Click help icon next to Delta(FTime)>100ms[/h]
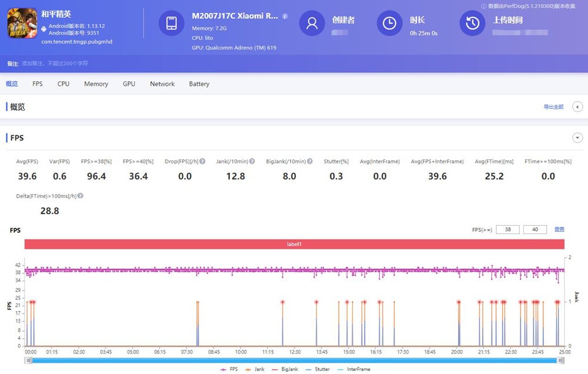The width and height of the screenshot is (588, 374). coord(80,196)
